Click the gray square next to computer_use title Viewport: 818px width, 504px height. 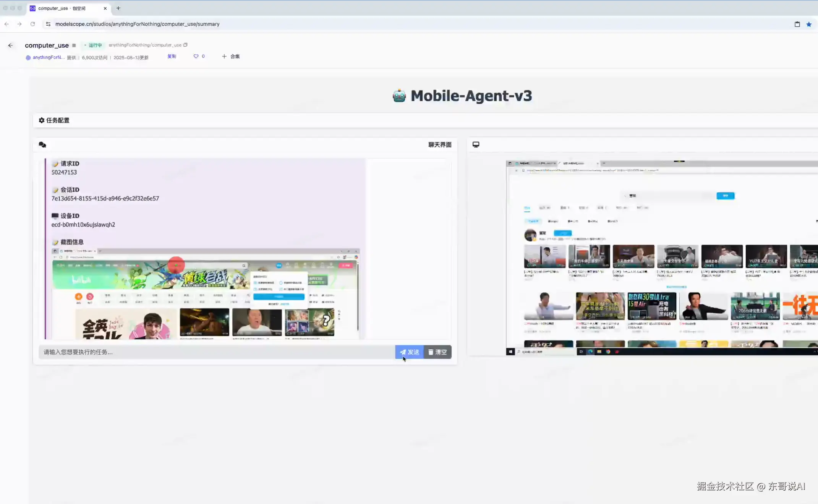[74, 45]
